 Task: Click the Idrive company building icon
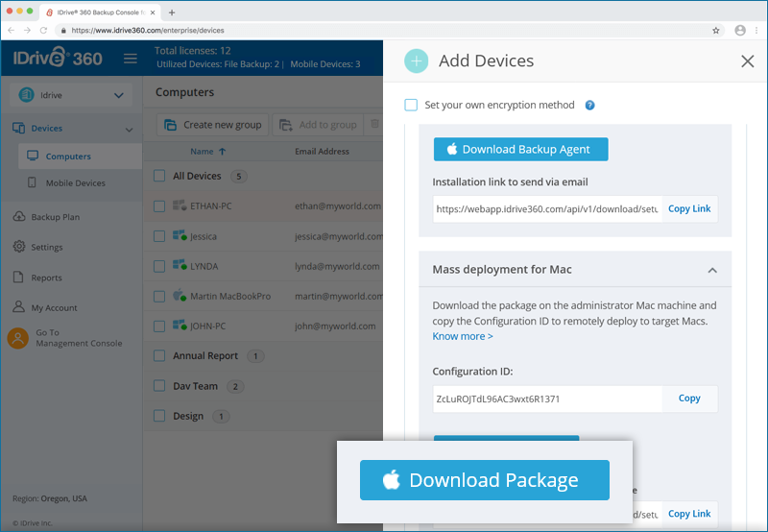[27, 94]
